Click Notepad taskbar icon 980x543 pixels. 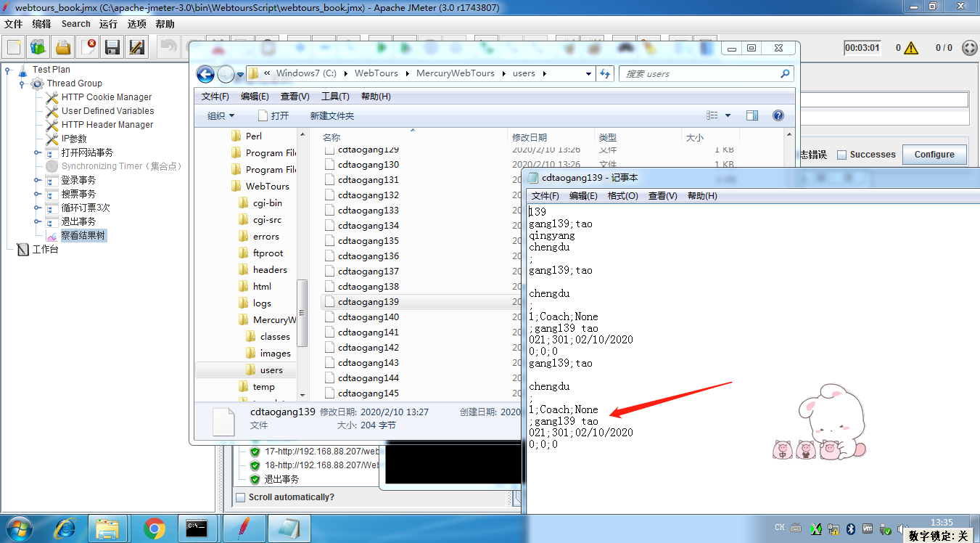tap(289, 528)
